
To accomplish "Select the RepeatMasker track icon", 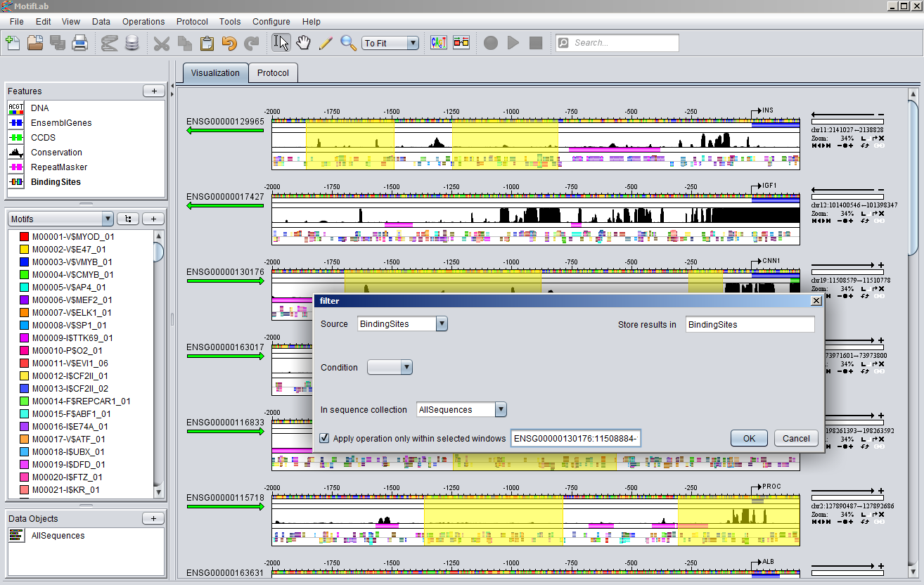I will [16, 167].
